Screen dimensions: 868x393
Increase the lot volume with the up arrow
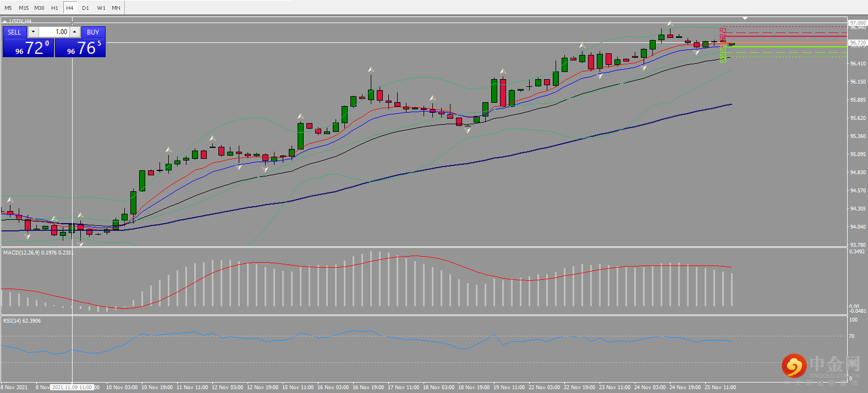[x=75, y=32]
